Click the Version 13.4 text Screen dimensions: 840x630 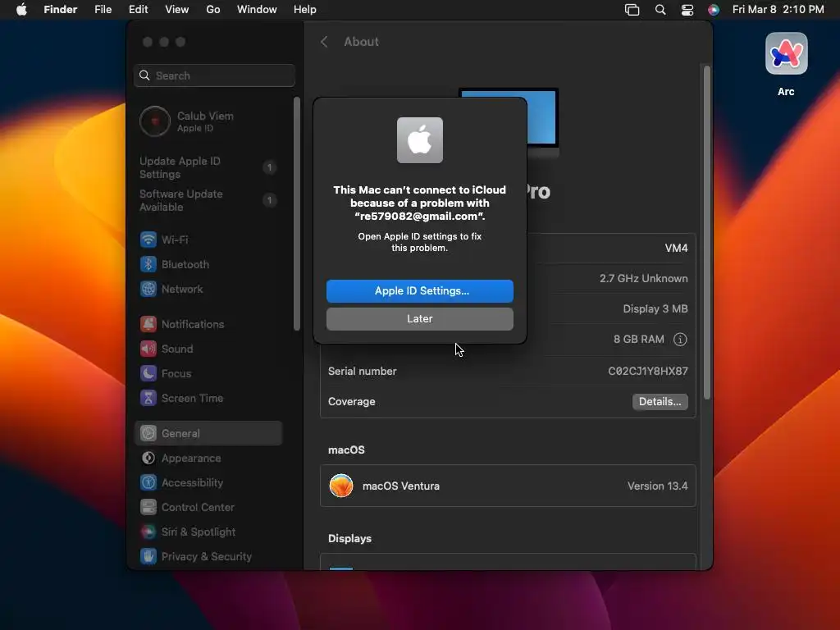(x=657, y=486)
